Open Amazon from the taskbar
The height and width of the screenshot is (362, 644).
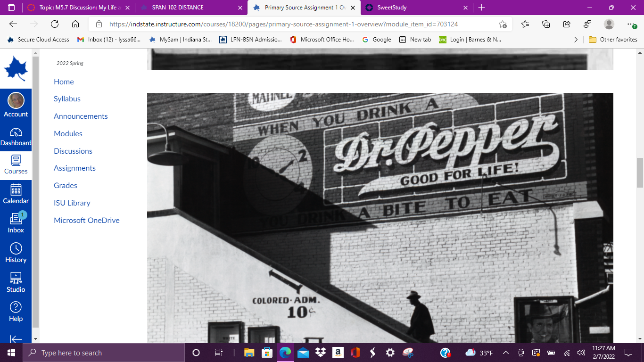(x=338, y=353)
